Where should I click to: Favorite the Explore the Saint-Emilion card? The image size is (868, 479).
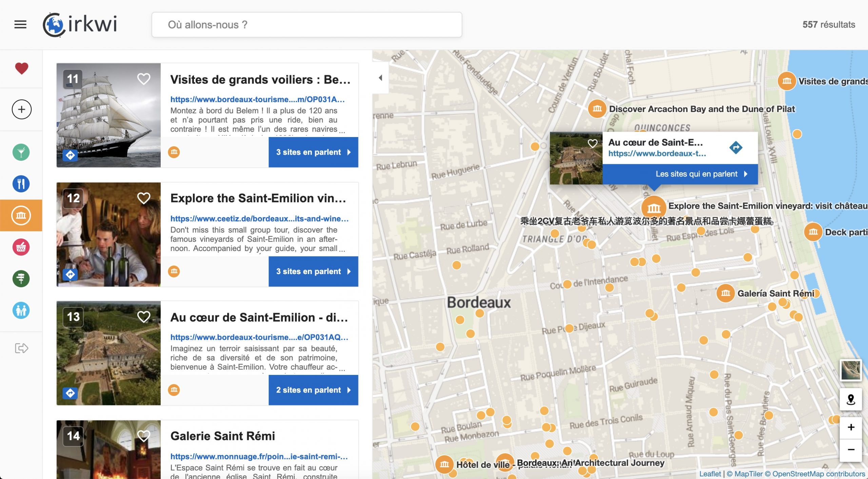pyautogui.click(x=144, y=198)
